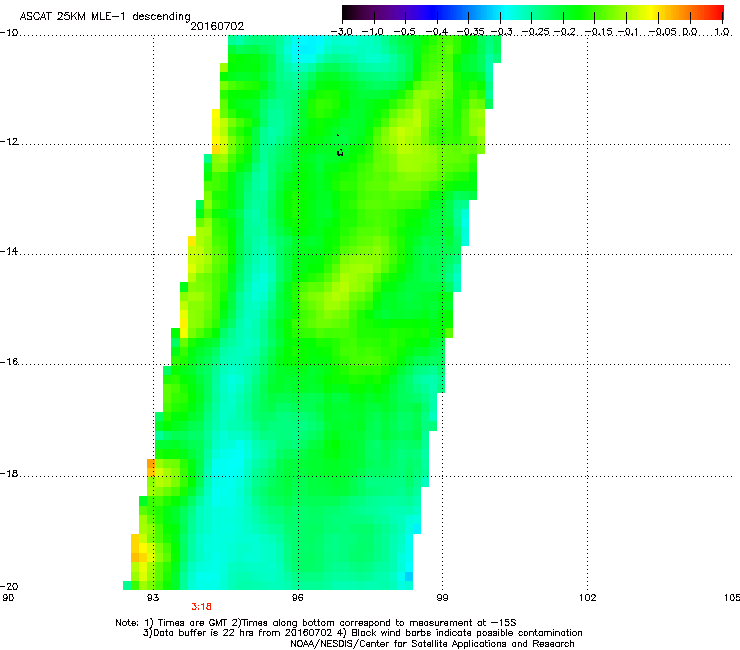
Task: Select the date 20160702 under the plot title
Action: coord(217,26)
